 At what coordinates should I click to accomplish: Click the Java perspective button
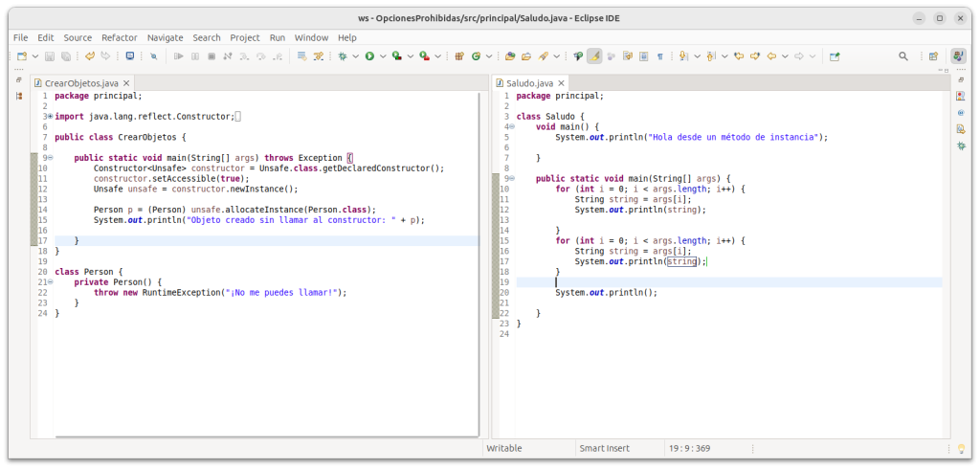click(x=958, y=56)
